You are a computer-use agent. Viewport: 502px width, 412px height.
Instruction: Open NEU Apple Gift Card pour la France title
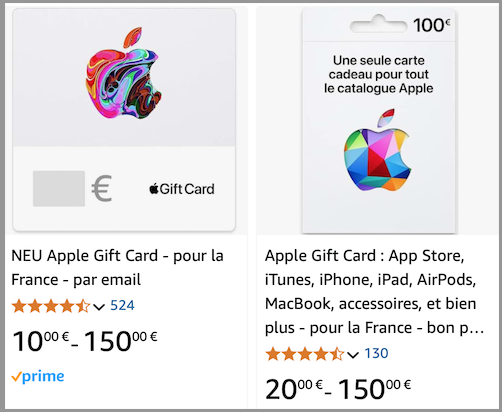tap(117, 268)
